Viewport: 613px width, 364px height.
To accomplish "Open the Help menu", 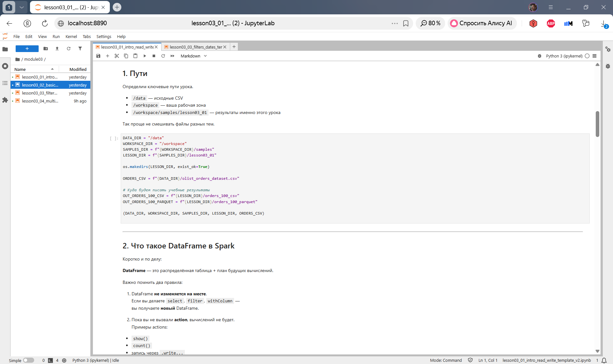I will point(121,36).
